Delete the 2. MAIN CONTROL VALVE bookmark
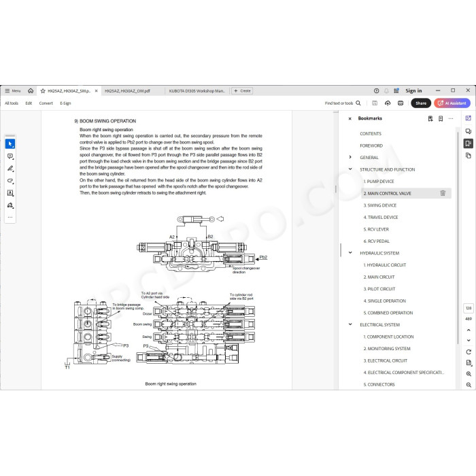 click(443, 193)
